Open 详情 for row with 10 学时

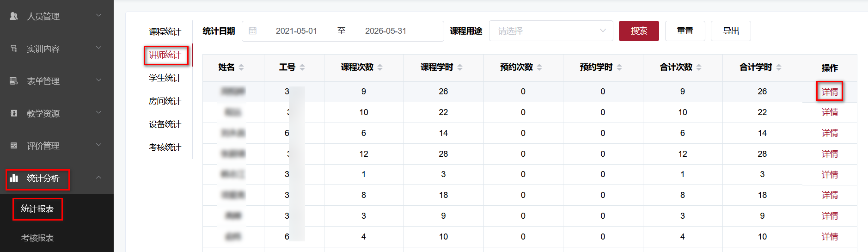(x=830, y=237)
